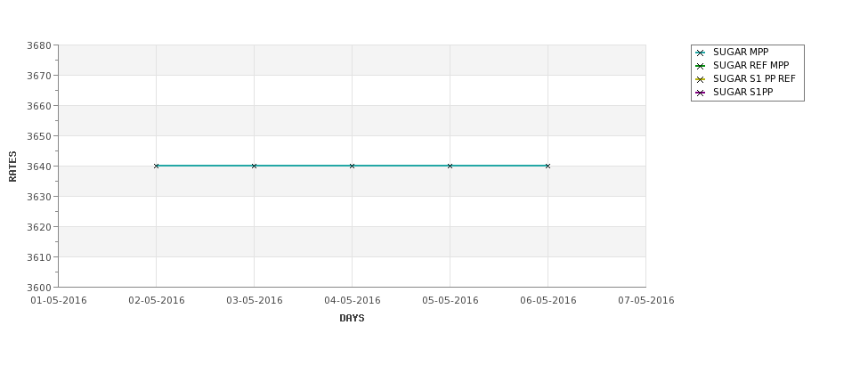Click the 07-05-2016 x-axis date label
The width and height of the screenshot is (868, 382).
click(646, 300)
